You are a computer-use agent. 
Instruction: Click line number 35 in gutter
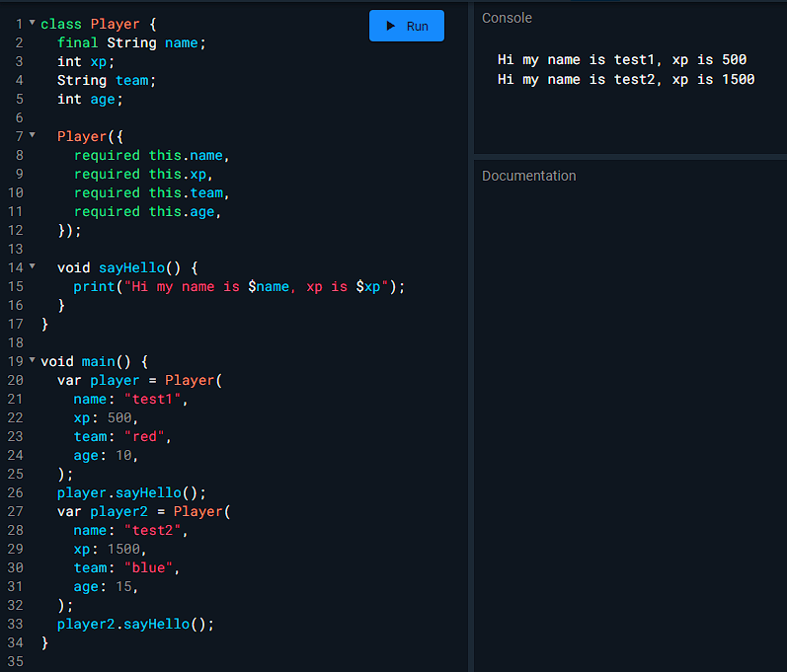tap(15, 661)
